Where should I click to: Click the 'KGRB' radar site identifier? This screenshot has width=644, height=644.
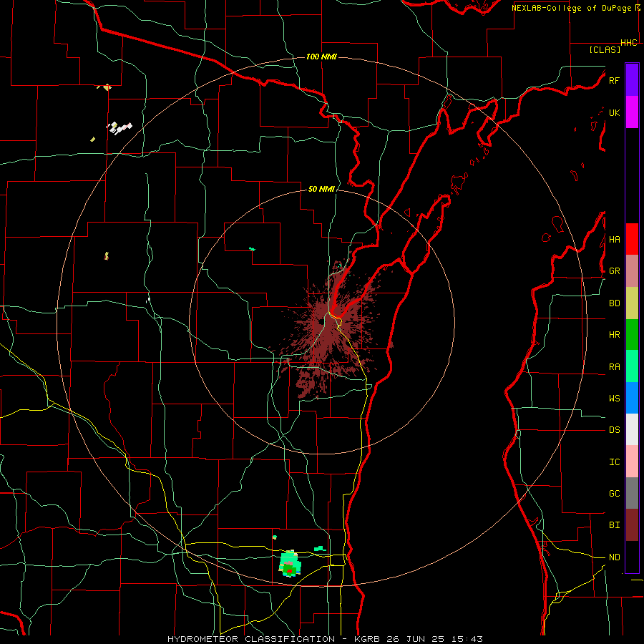point(367,639)
